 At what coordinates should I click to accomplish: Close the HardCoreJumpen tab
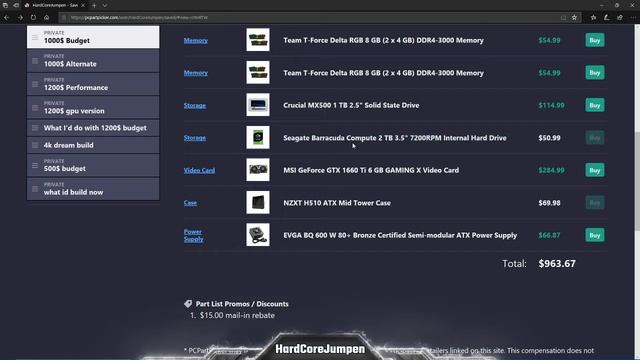click(x=83, y=5)
